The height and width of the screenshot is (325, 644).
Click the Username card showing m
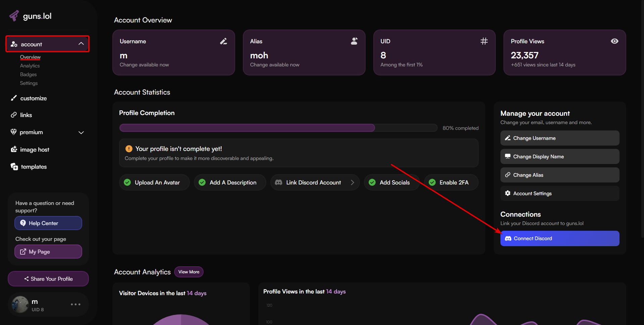tap(174, 53)
